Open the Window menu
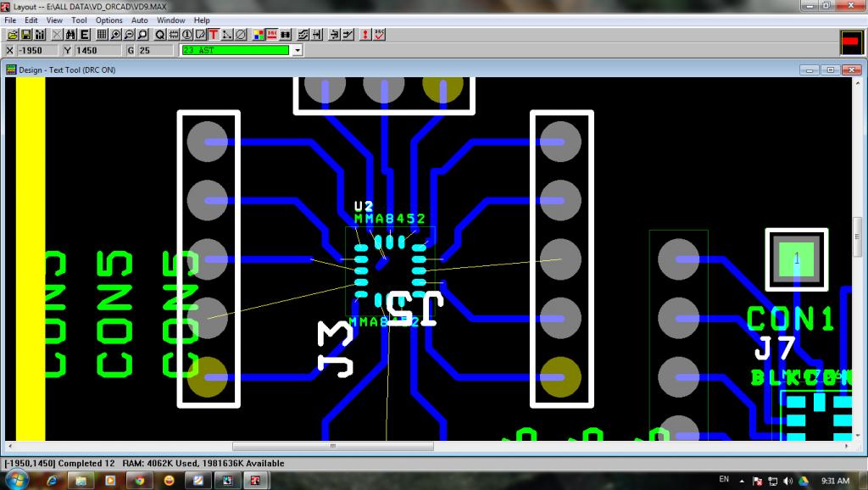The width and height of the screenshot is (868, 490). (171, 20)
